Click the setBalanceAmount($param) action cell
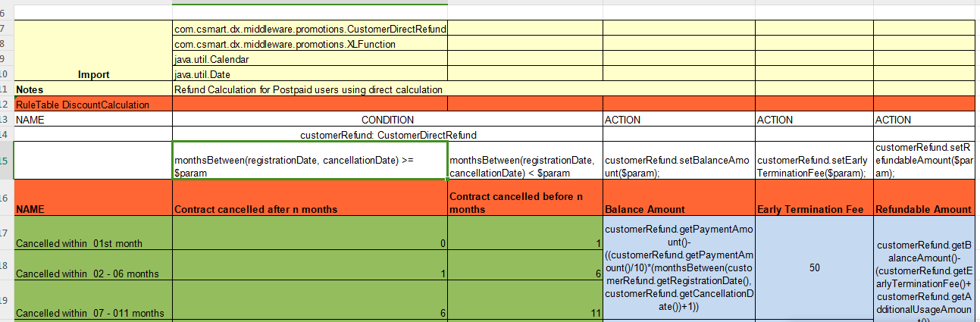 678,167
